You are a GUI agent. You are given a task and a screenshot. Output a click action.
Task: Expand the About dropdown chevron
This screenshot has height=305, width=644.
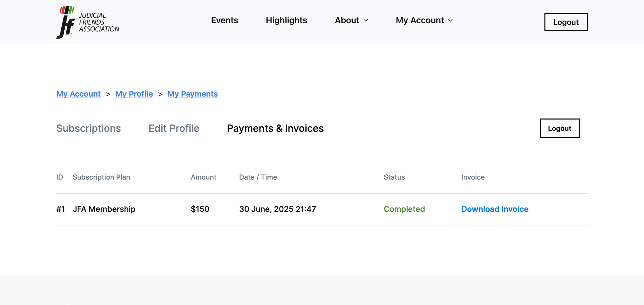tap(366, 20)
